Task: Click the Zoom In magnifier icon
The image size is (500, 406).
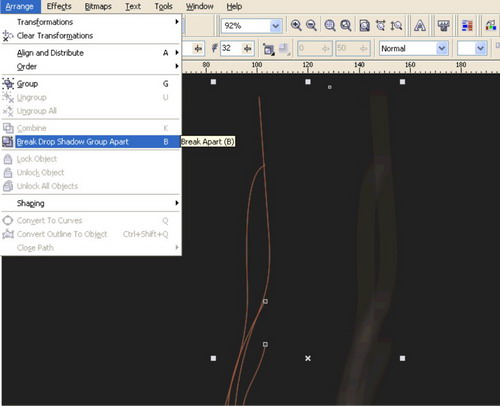Action: point(296,25)
